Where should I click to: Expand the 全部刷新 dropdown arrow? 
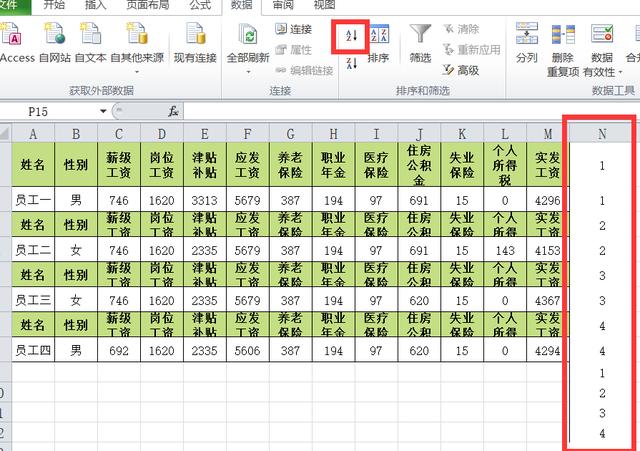pos(248,72)
